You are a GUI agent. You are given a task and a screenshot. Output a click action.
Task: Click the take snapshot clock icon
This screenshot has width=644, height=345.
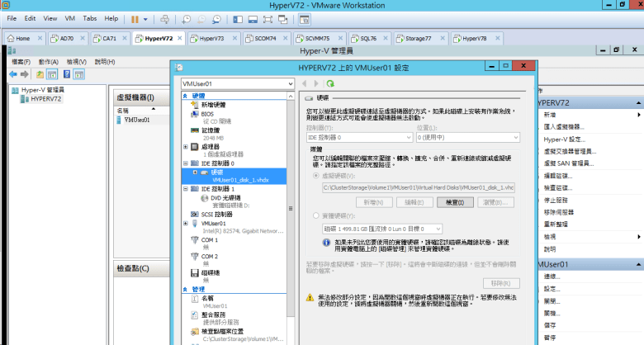187,17
